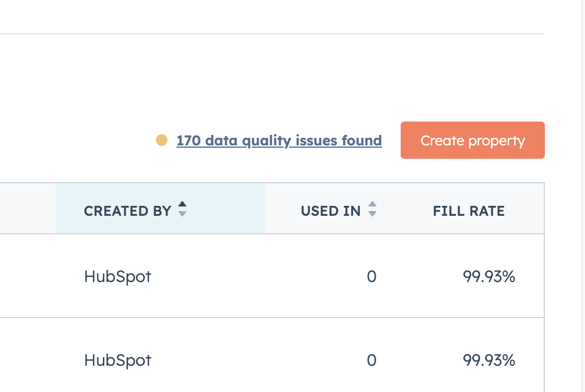Screen dimensions: 585x392
Task: Open the first row's Used In count 0
Action: pyautogui.click(x=372, y=276)
